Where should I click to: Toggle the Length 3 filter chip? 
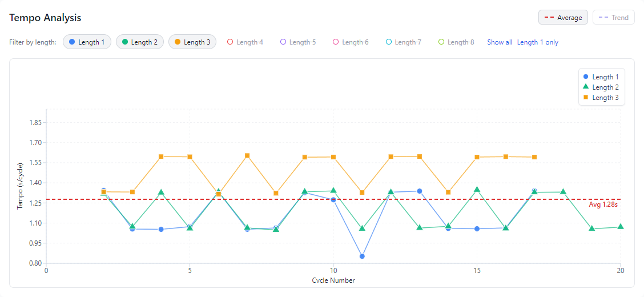[x=192, y=42]
